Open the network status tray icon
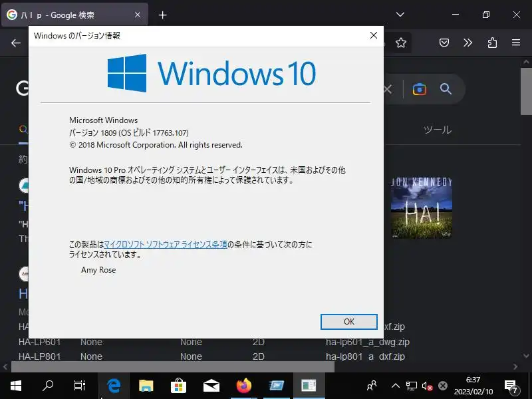Viewport: 532px width, 399px height. [412, 386]
